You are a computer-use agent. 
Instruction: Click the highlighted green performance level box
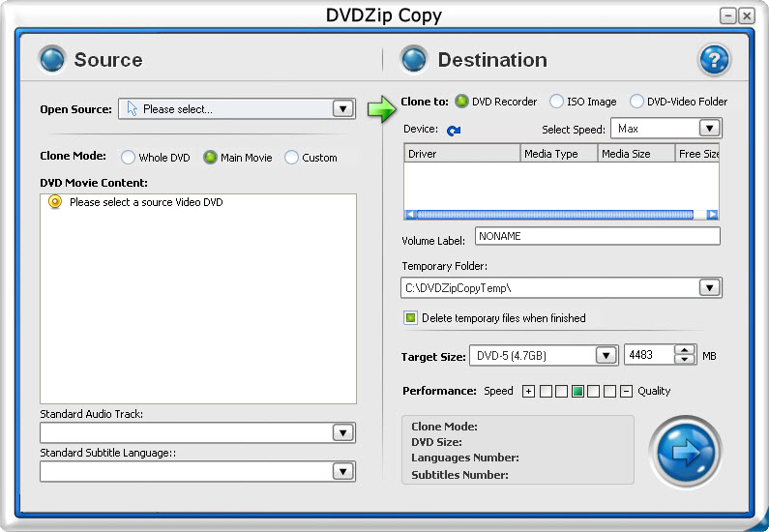click(x=577, y=391)
